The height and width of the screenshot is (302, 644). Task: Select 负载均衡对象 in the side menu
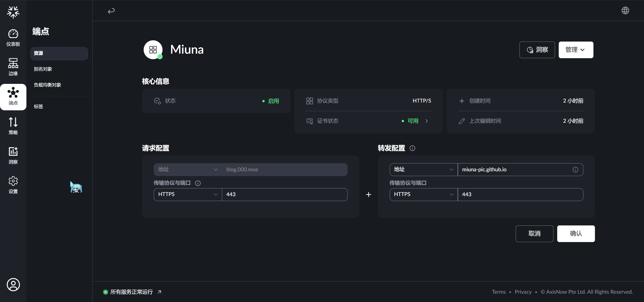click(48, 85)
